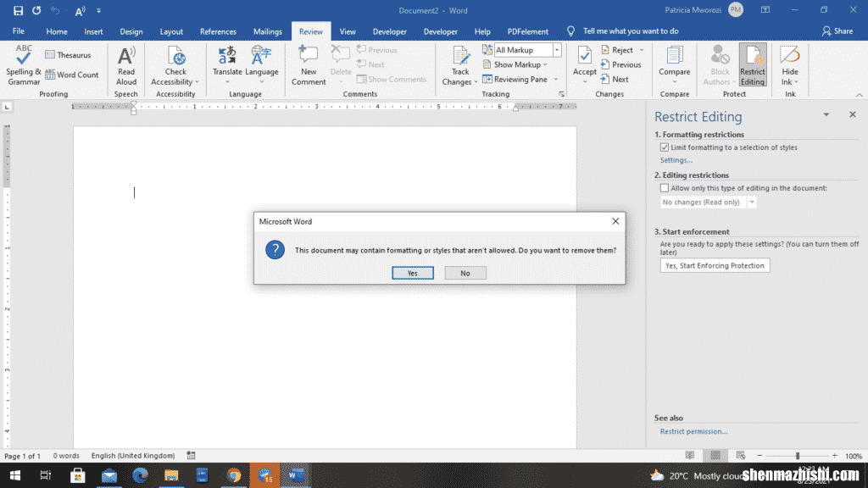Open the Thesaurus tool
This screenshot has width=868, height=488.
tap(68, 55)
